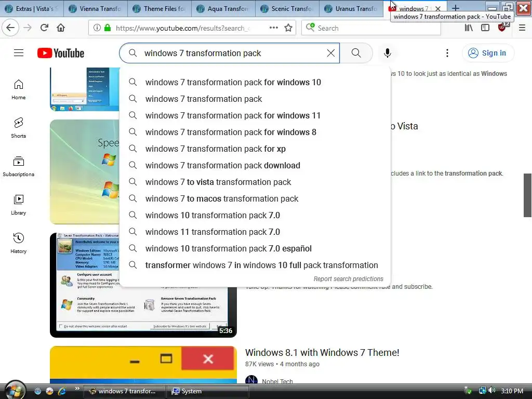
Task: Select suggestion 'windows 11 transformation pack 7.0'
Action: click(x=255, y=232)
